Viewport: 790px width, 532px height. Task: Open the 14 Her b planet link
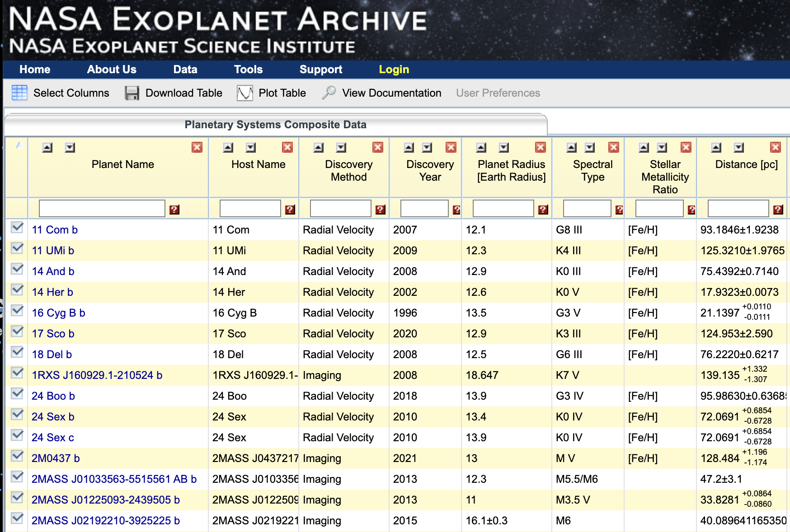[x=52, y=292]
